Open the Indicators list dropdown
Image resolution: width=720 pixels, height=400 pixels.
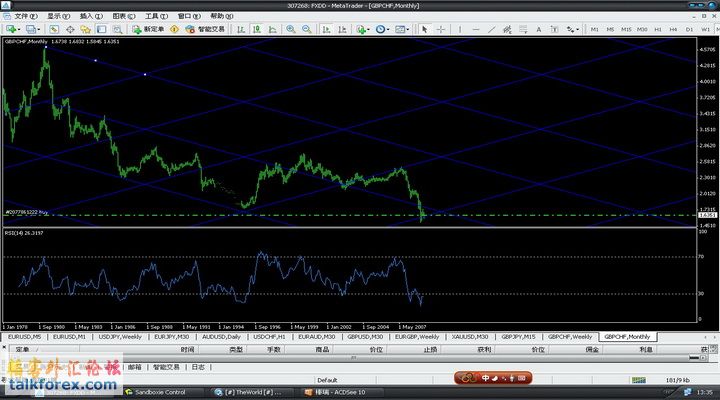click(363, 29)
